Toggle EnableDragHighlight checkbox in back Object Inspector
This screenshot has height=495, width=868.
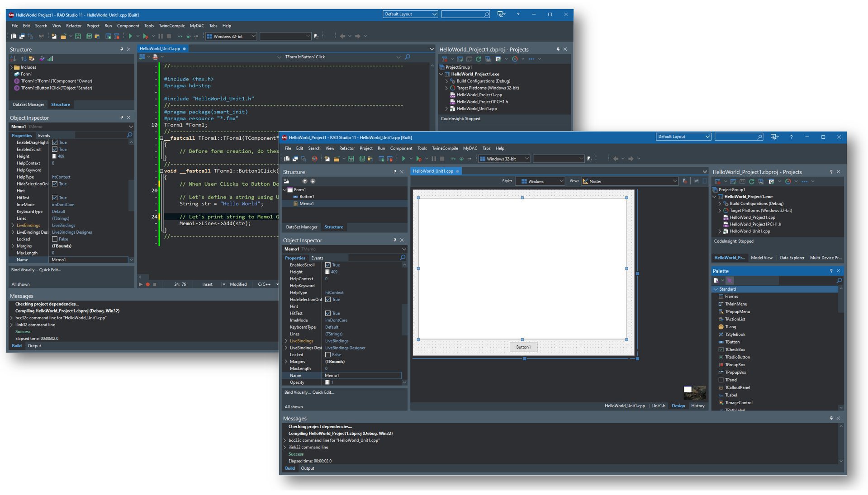tap(55, 142)
